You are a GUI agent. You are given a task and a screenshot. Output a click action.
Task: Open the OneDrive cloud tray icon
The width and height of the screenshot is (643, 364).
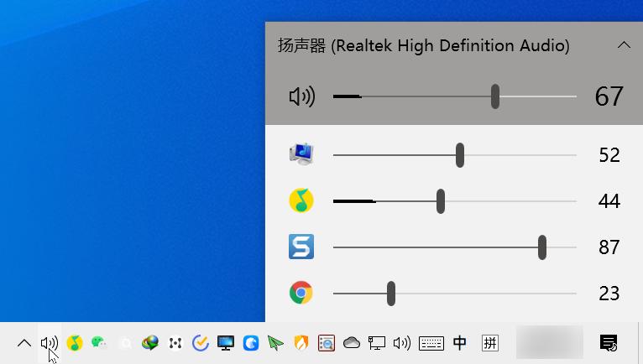[352, 342]
